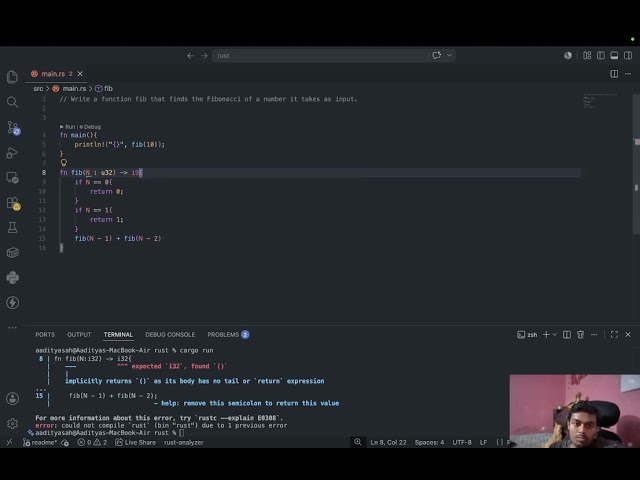This screenshot has height=480, width=640.
Task: Open the Extensions view
Action: click(13, 203)
